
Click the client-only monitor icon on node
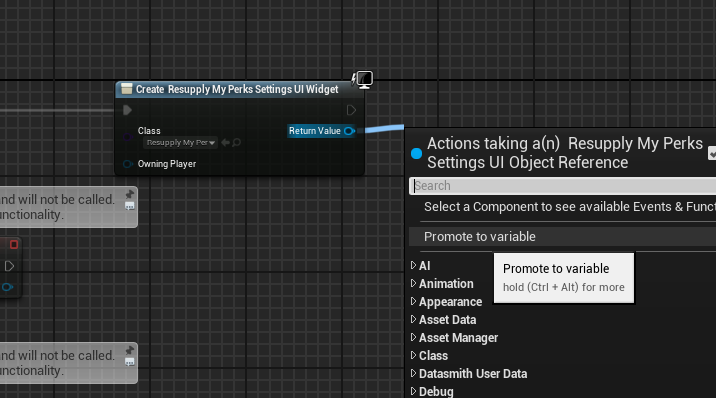point(363,80)
